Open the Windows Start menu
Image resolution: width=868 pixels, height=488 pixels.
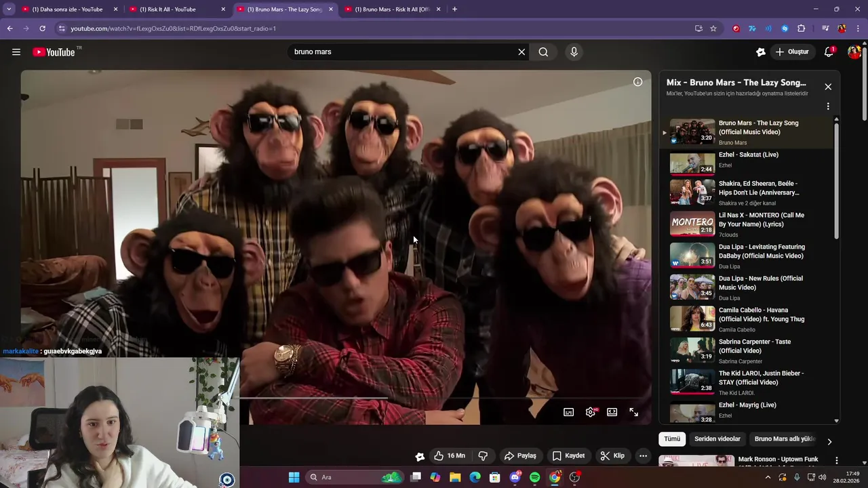[294, 477]
